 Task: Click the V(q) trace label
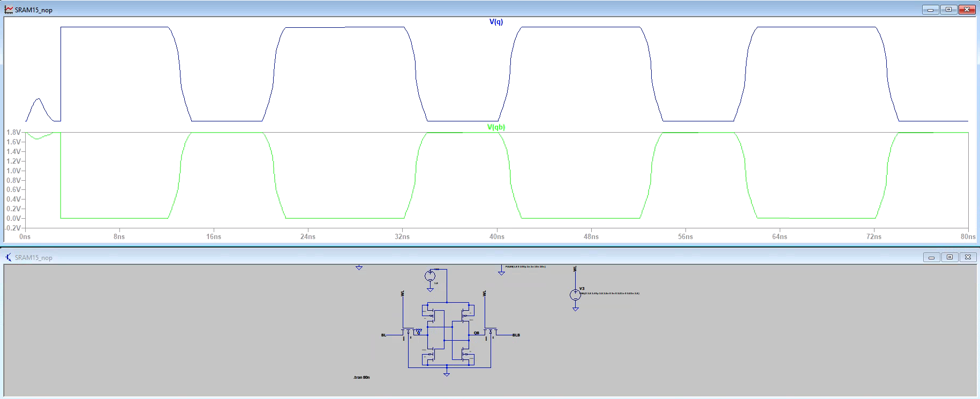(496, 22)
